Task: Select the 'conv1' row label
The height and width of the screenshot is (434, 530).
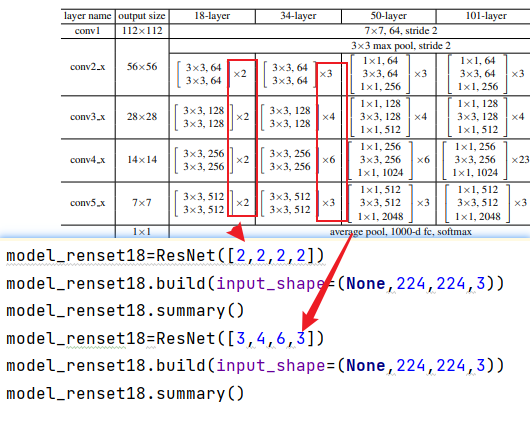Action: [x=88, y=31]
